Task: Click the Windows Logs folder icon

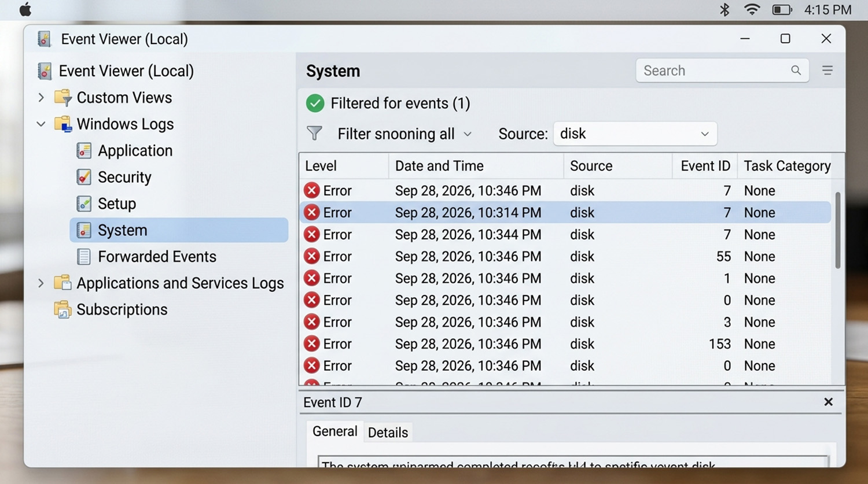Action: pos(62,124)
